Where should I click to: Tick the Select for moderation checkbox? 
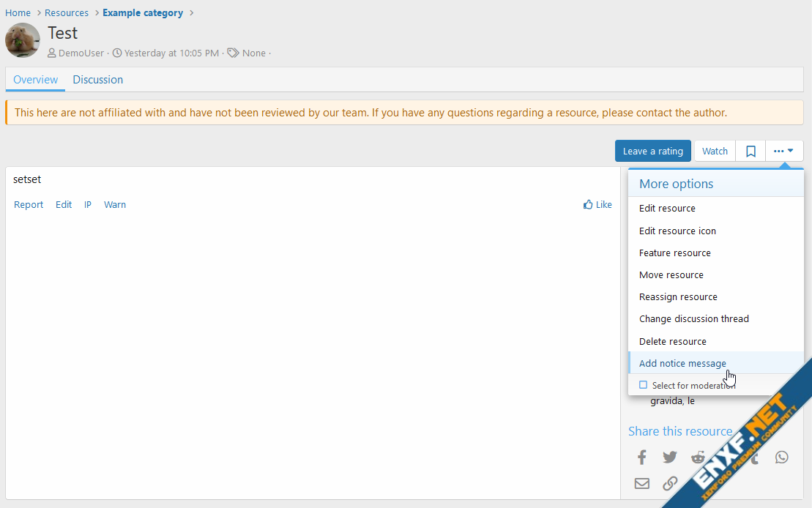point(643,385)
